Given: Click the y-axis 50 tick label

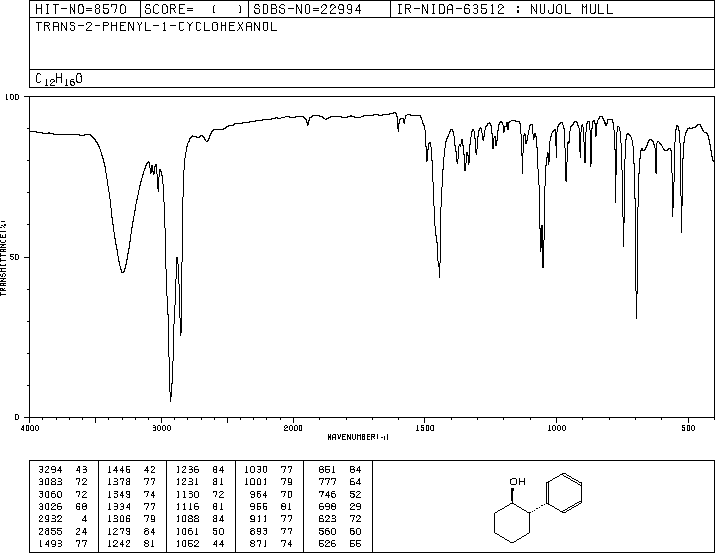Looking at the screenshot, I should click(x=15, y=257).
